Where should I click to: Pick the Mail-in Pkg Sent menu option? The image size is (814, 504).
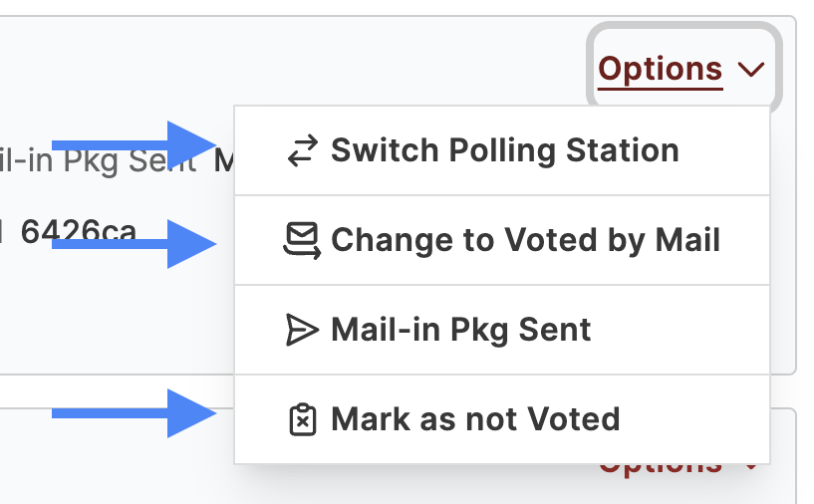pos(502,330)
